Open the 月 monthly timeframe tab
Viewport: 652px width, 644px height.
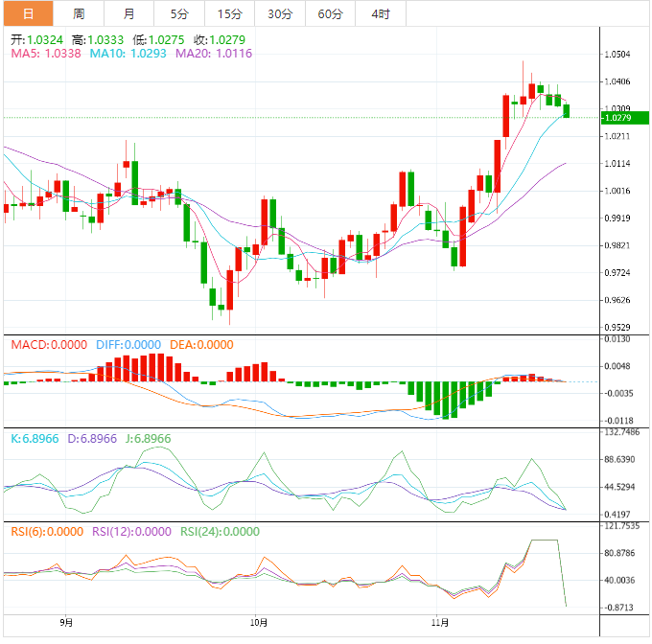[128, 13]
